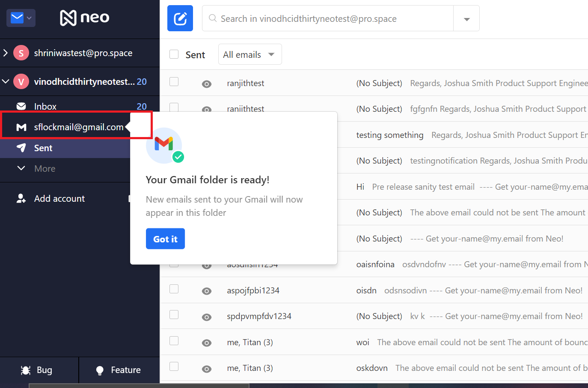Check the spdpvmpfdv1234 email checkbox
Viewport: 588px width, 388px height.
[x=174, y=315]
